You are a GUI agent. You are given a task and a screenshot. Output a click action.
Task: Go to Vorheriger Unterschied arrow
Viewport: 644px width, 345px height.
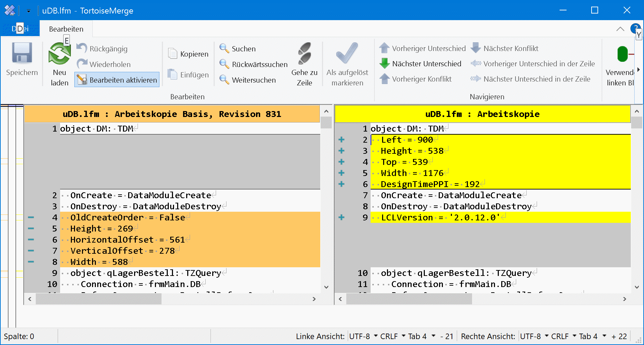pyautogui.click(x=385, y=49)
